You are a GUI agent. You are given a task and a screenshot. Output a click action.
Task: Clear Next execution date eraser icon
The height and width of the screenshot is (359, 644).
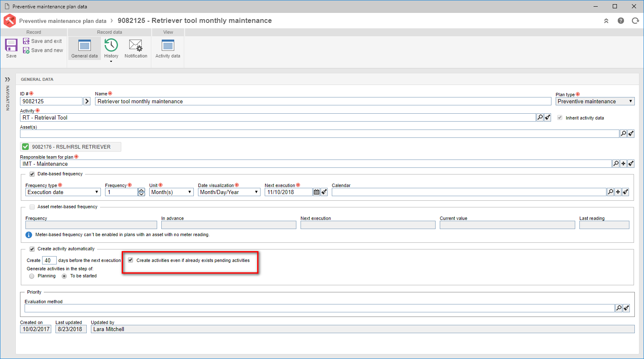click(x=324, y=192)
